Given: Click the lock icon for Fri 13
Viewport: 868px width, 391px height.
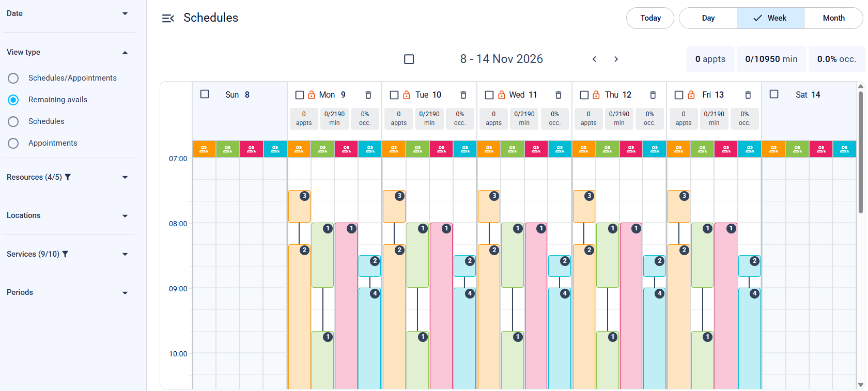Looking at the screenshot, I should tap(691, 95).
